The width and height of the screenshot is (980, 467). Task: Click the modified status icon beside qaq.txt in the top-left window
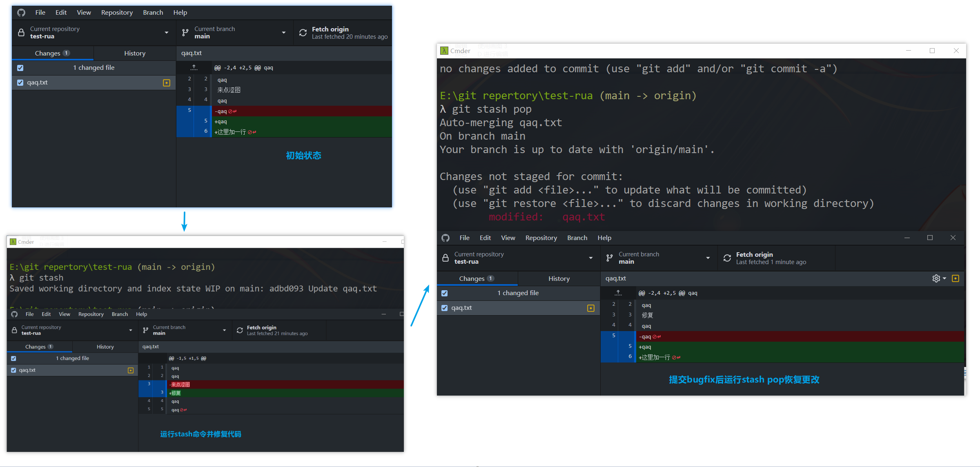click(x=167, y=83)
